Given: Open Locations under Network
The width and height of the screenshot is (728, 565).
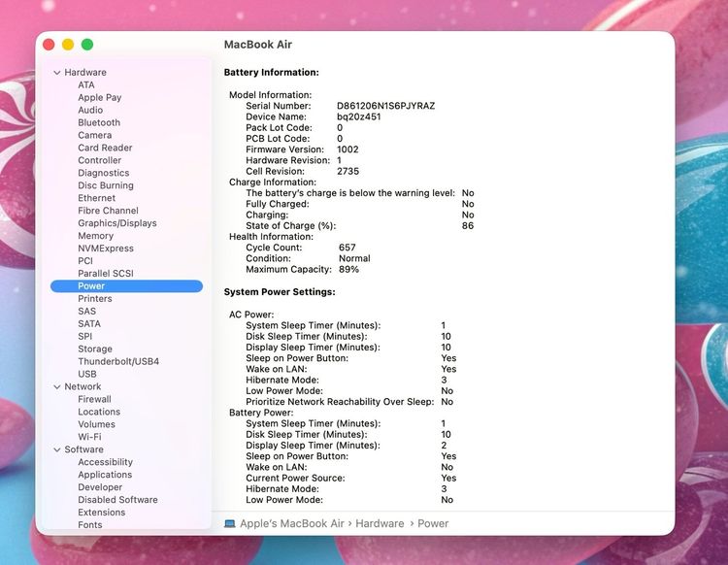Looking at the screenshot, I should 99,412.
